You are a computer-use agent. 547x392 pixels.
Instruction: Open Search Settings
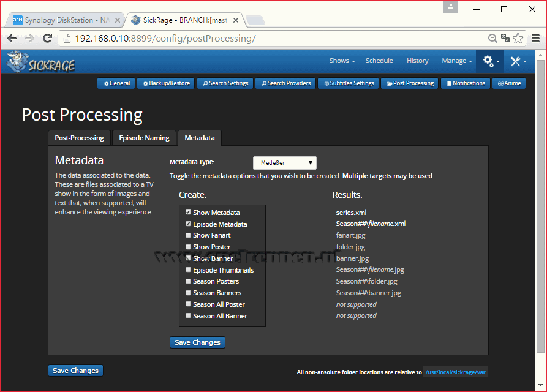tap(225, 83)
